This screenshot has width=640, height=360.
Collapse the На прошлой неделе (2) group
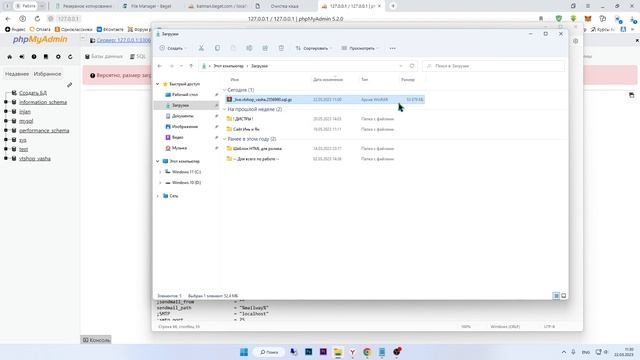pyautogui.click(x=224, y=109)
